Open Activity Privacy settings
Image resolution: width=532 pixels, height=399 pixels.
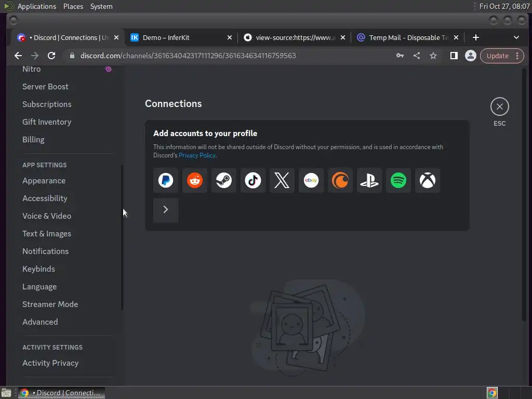(67, 363)
